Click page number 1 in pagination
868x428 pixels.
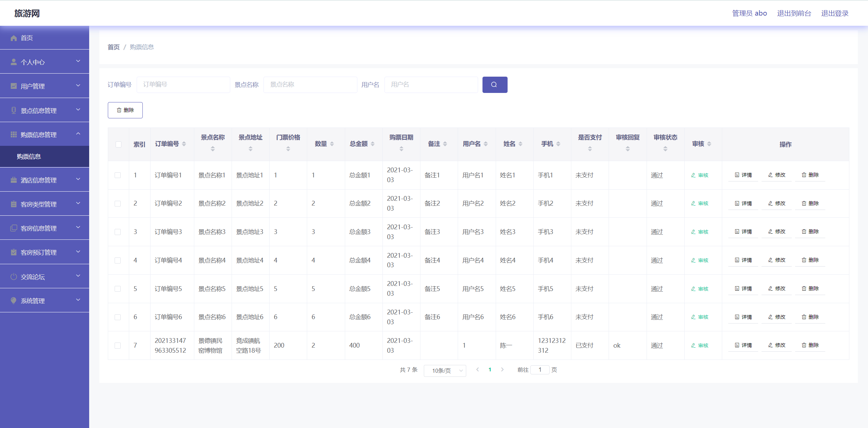pos(490,370)
